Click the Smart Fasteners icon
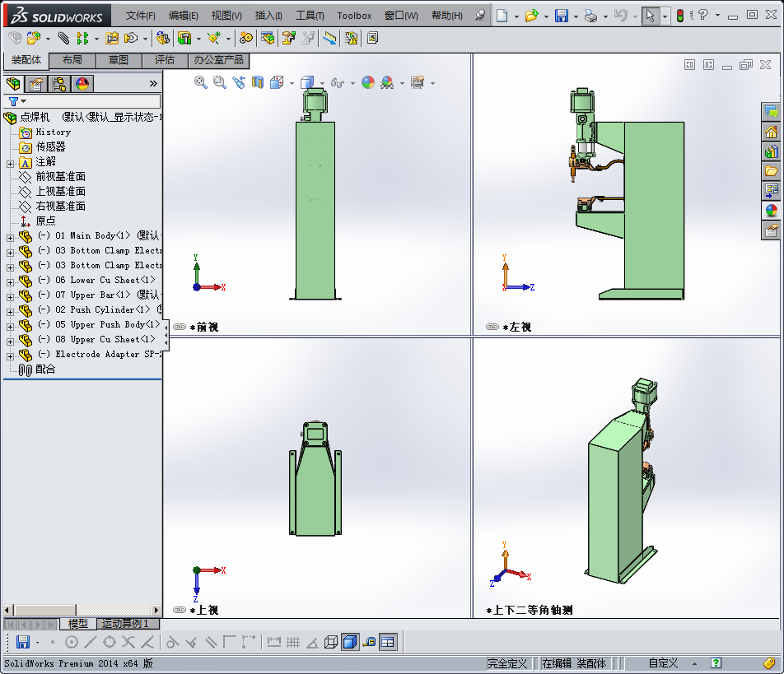 [x=112, y=38]
